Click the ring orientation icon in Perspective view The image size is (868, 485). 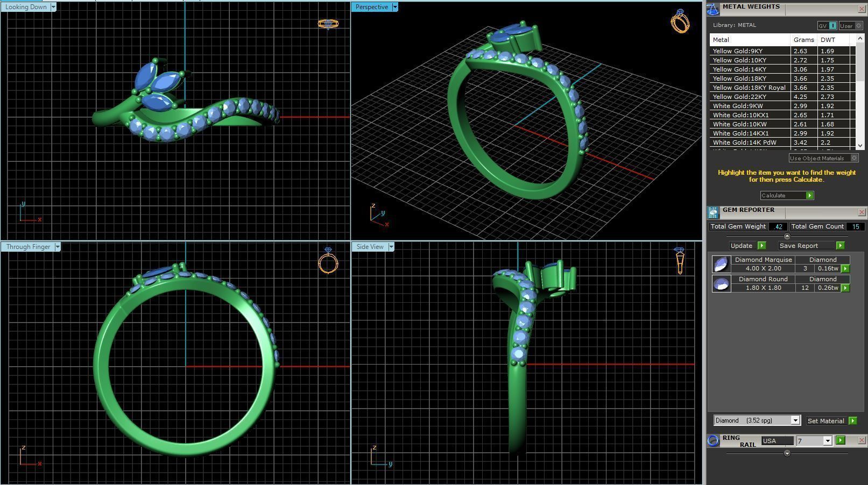[x=680, y=21]
